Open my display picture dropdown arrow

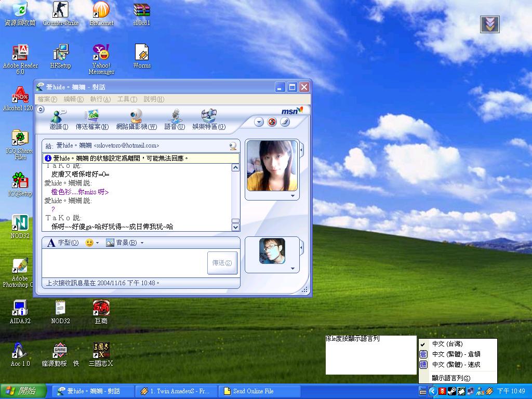[292, 269]
